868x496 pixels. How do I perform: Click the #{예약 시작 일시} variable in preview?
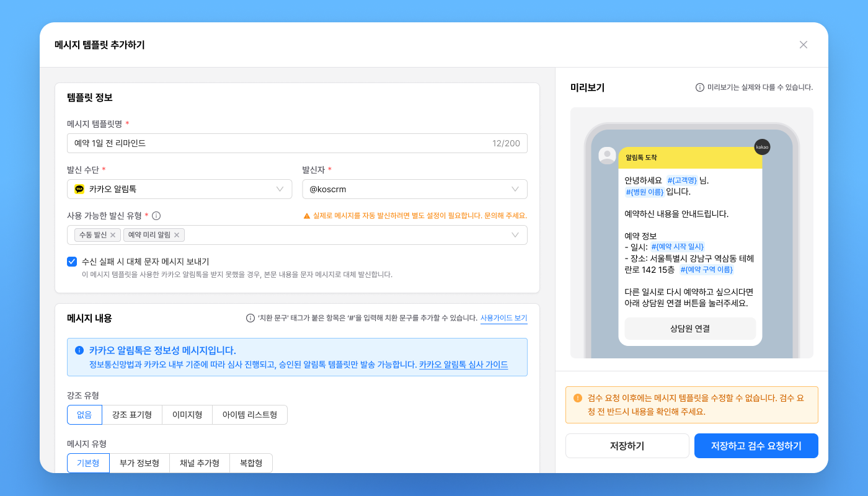pos(678,247)
